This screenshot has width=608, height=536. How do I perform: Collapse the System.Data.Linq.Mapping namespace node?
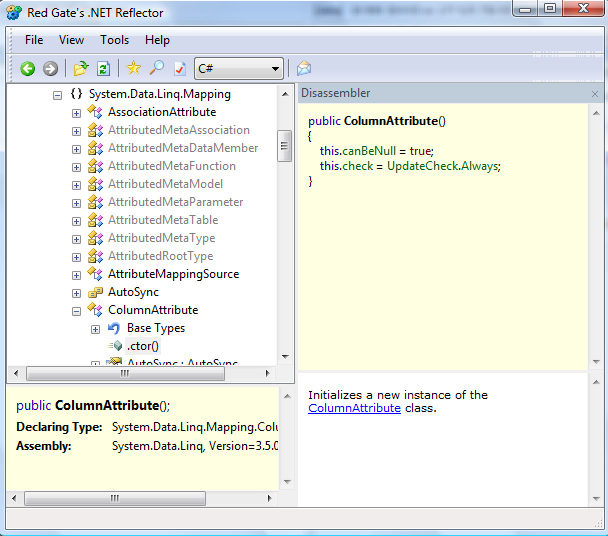tap(57, 95)
